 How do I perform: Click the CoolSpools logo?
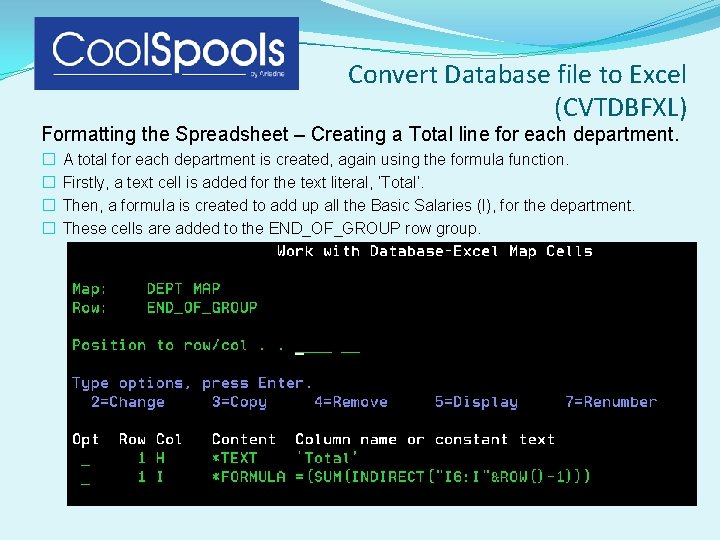click(x=167, y=53)
